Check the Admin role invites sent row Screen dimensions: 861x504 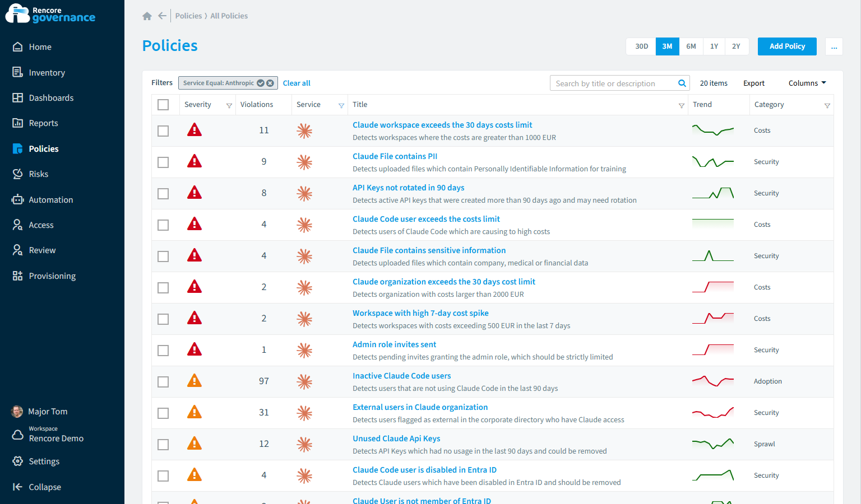pyautogui.click(x=163, y=351)
